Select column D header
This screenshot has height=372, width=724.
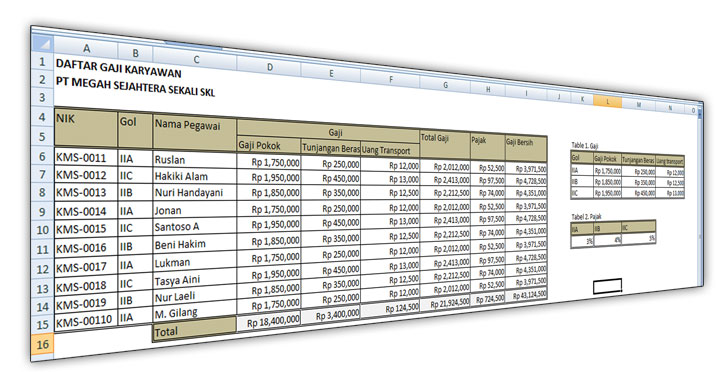pos(269,67)
